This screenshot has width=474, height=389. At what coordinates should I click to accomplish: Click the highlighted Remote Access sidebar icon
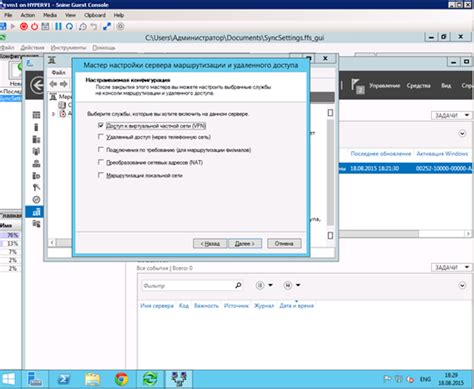point(36,212)
